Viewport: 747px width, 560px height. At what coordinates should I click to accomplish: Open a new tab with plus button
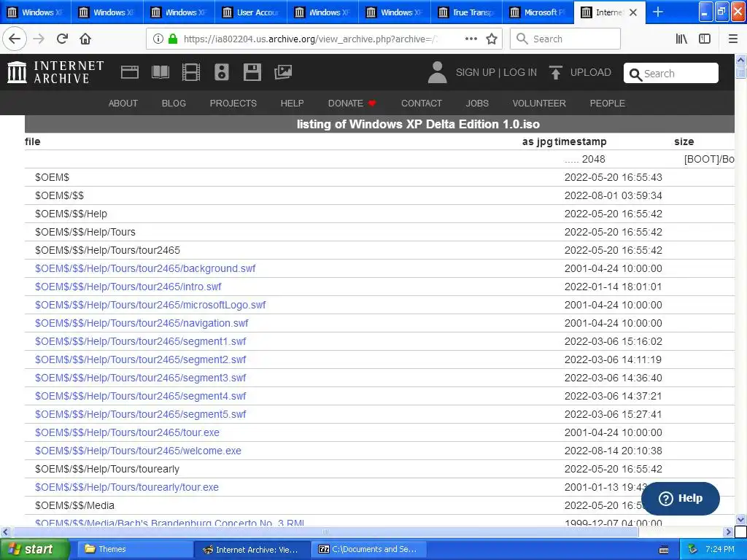pos(657,12)
